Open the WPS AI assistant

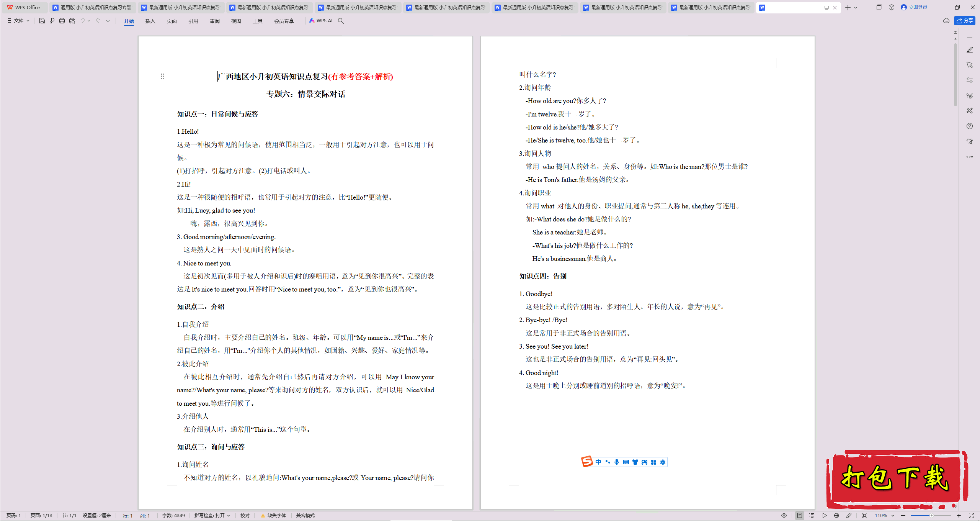coord(321,21)
